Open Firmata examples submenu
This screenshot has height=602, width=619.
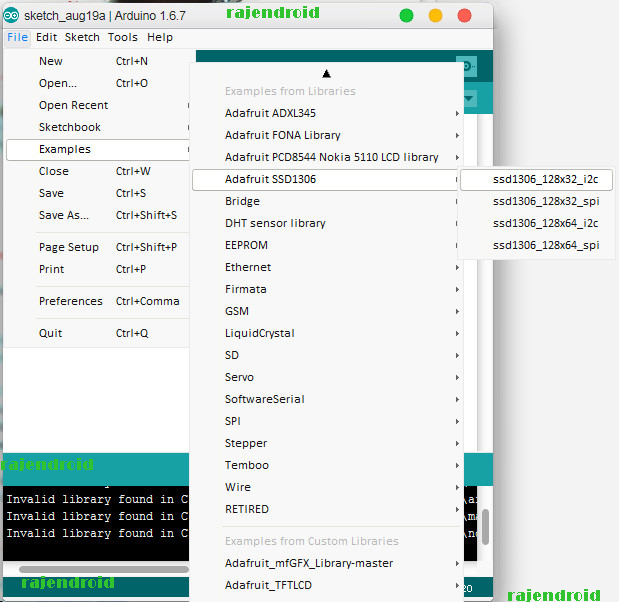tap(327, 290)
